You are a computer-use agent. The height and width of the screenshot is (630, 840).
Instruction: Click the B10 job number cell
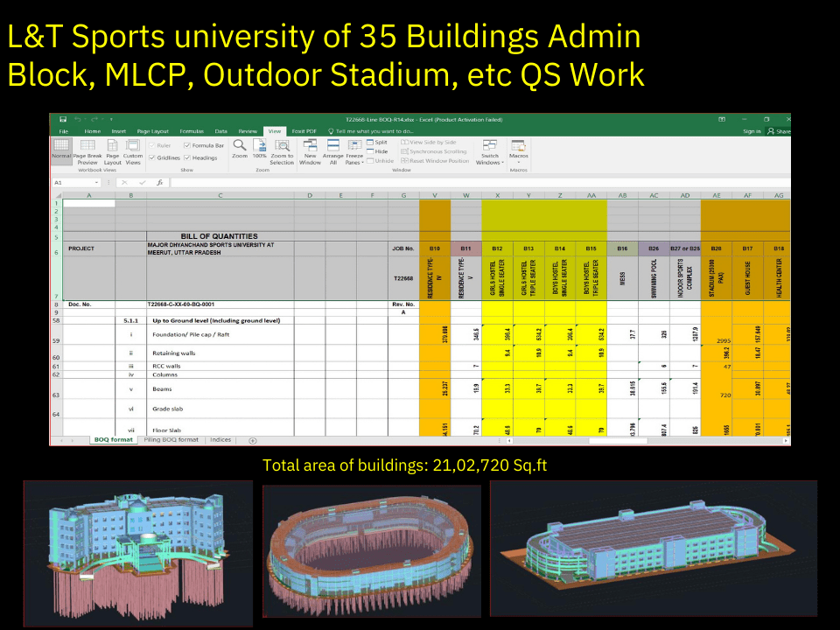pyautogui.click(x=435, y=248)
